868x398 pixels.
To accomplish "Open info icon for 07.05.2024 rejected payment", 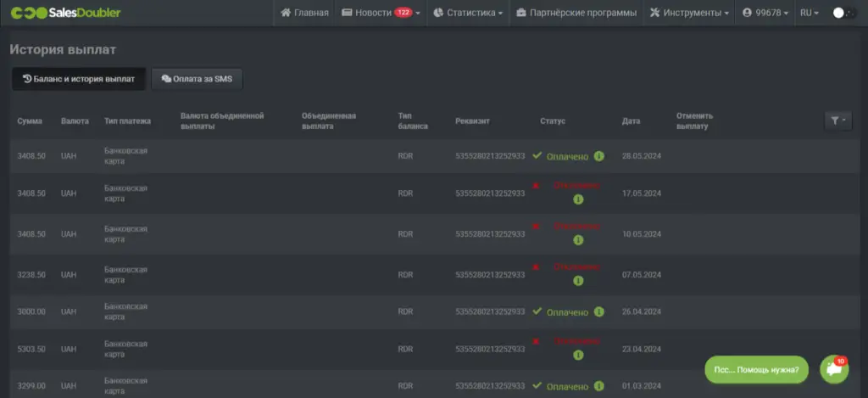I will [x=578, y=281].
